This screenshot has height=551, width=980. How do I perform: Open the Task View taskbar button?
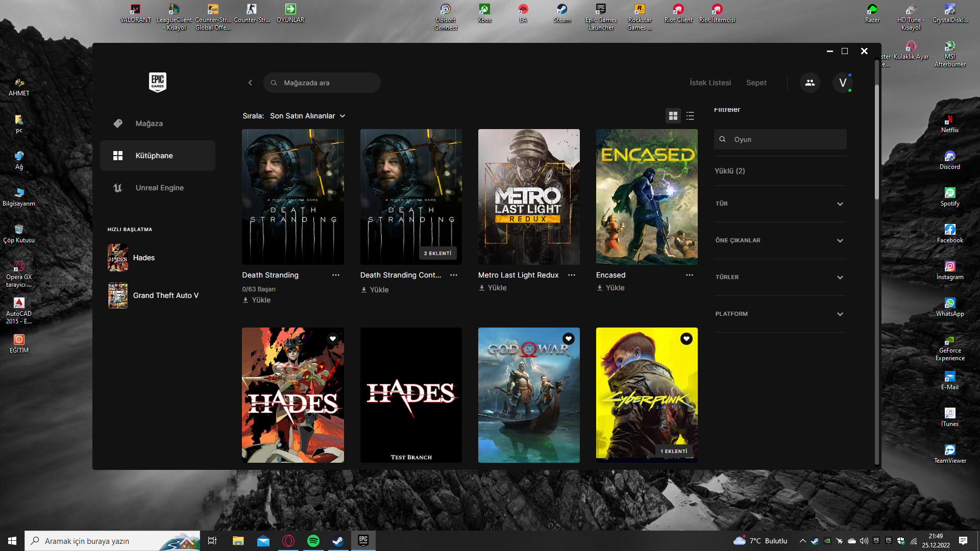tap(212, 541)
